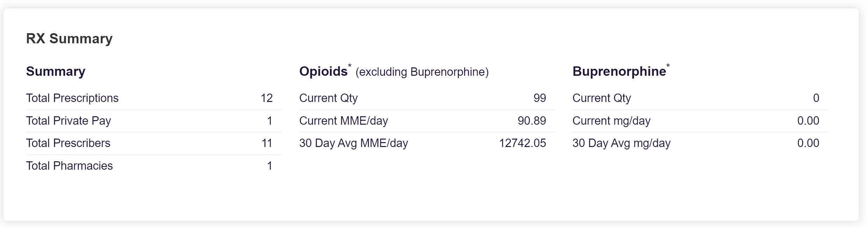Click the asterisk footnote beside Opioids
Screen dimensions: 868x228
coord(350,66)
